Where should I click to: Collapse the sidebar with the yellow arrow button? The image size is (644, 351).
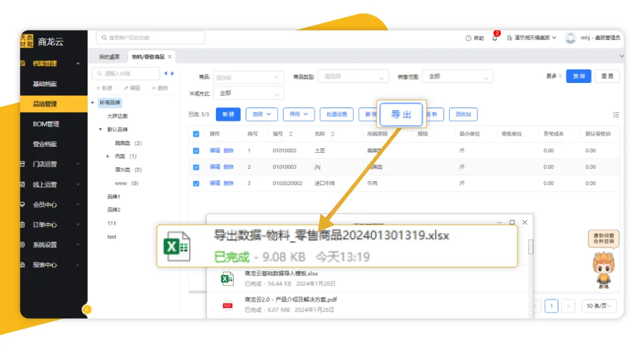(x=86, y=309)
